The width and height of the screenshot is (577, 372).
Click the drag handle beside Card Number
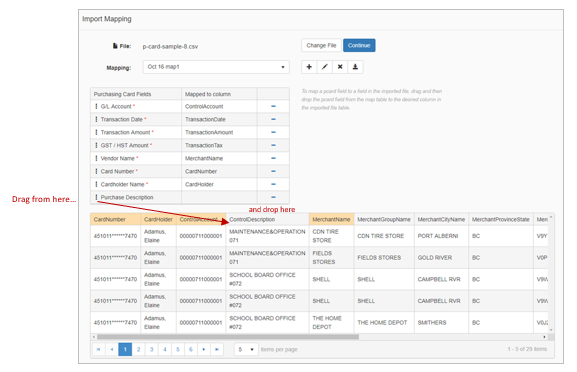[x=96, y=171]
